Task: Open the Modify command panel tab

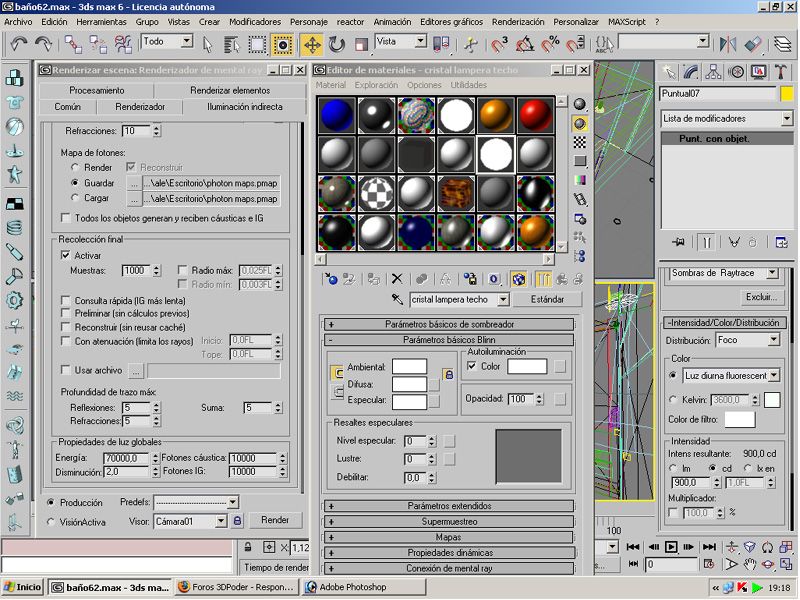Action: [691, 72]
